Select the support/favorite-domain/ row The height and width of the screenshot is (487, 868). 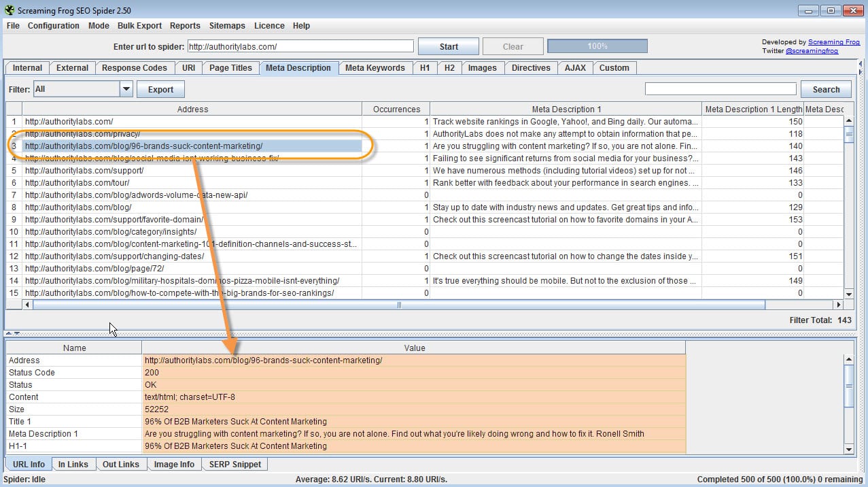[425, 220]
